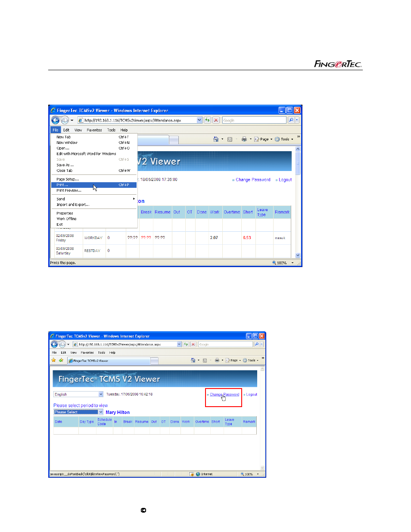Screen dimensions: 411x532
Task: Click Internet zone globe in lower status bar
Action: click(x=198, y=474)
